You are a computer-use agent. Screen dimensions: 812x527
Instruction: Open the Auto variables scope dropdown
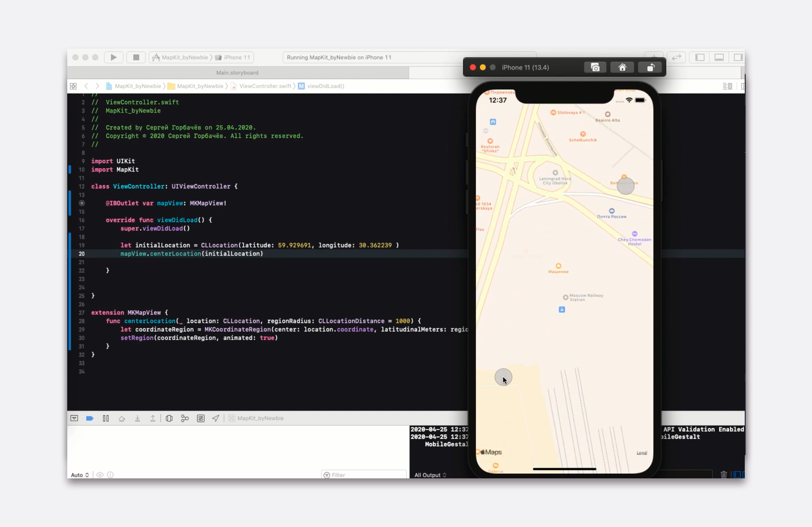[80, 475]
